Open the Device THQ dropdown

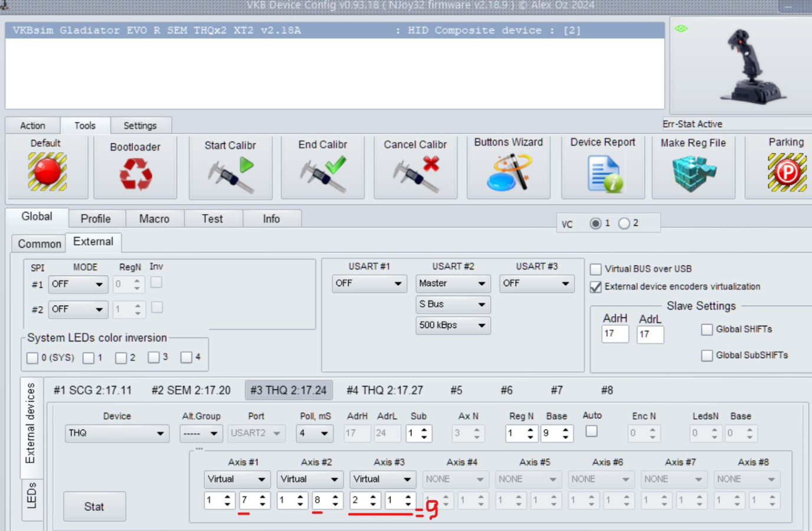(117, 433)
